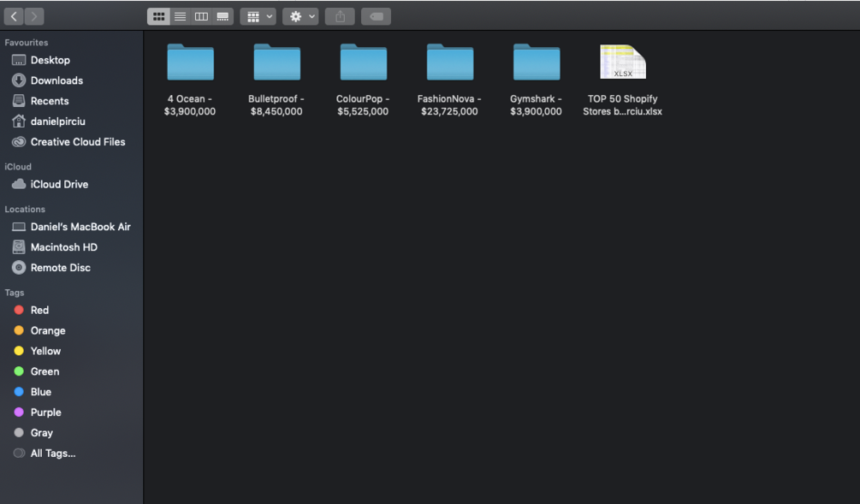
Task: Open the gear action menu
Action: [x=300, y=16]
